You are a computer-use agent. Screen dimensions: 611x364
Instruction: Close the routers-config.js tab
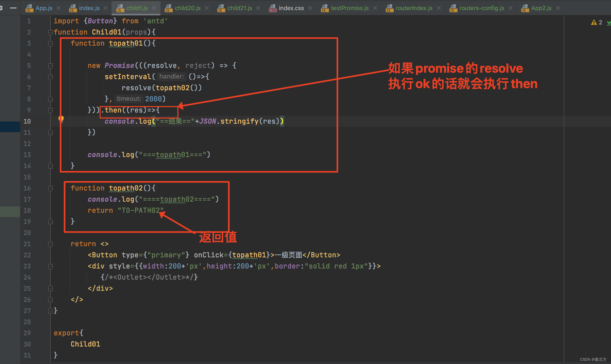tap(511, 8)
